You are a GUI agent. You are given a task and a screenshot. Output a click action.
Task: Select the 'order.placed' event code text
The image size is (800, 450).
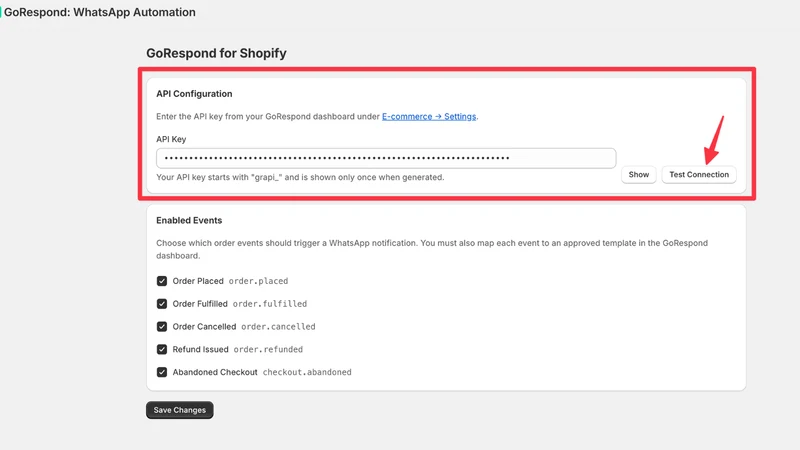point(258,281)
